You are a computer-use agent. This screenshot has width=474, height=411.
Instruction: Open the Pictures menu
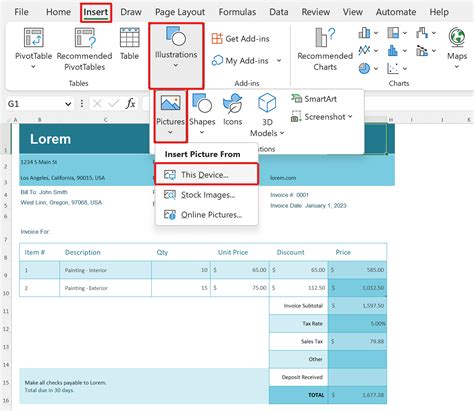click(x=170, y=115)
